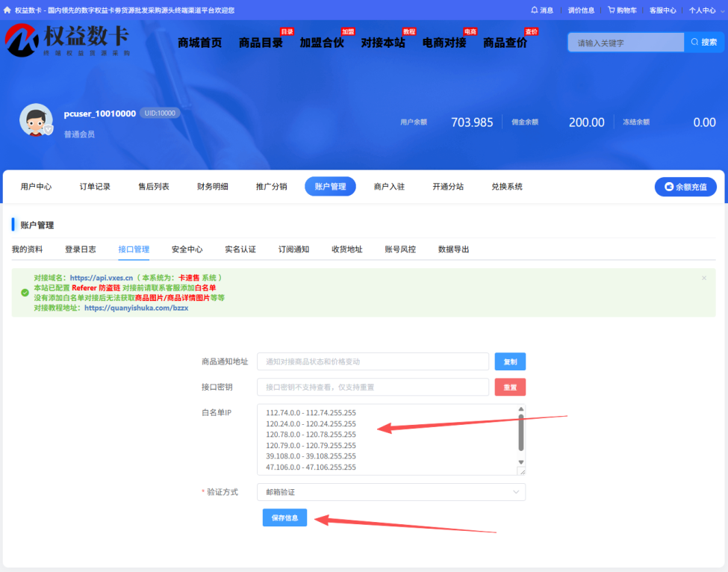The height and width of the screenshot is (572, 728).
Task: Click the https://api.vxes.cn link
Action: click(102, 278)
